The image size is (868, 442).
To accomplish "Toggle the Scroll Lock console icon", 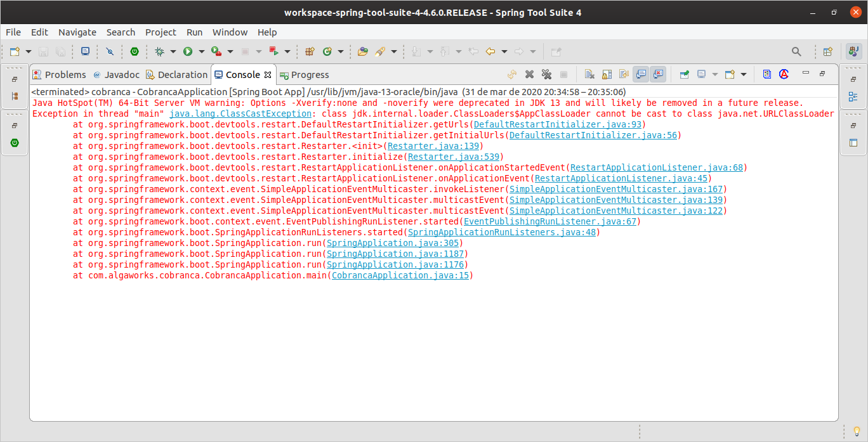I will (x=607, y=74).
